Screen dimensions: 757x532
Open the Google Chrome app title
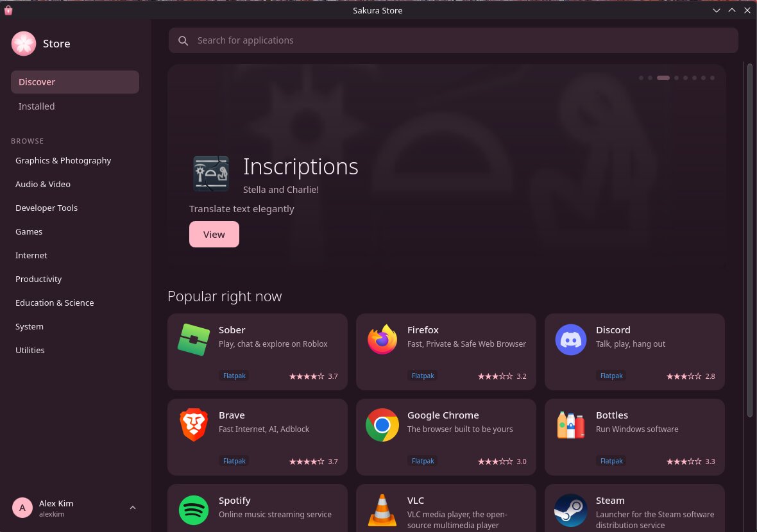pos(443,415)
